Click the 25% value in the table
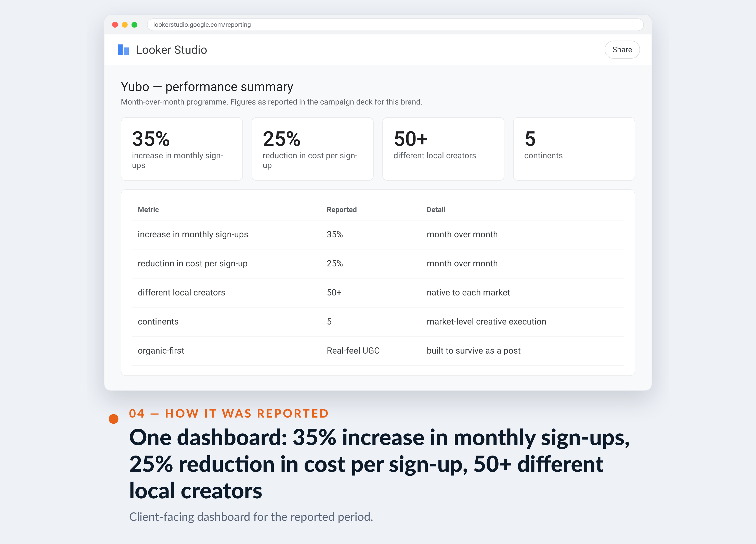 pyautogui.click(x=335, y=264)
